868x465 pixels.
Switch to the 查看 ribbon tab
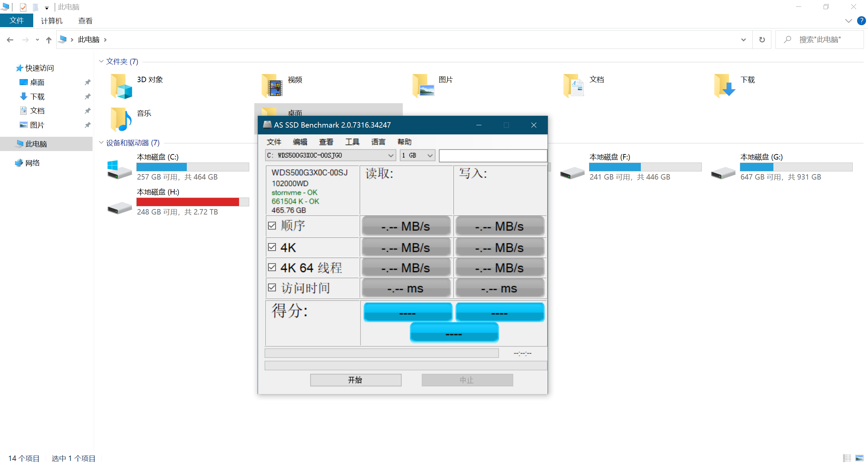(85, 20)
